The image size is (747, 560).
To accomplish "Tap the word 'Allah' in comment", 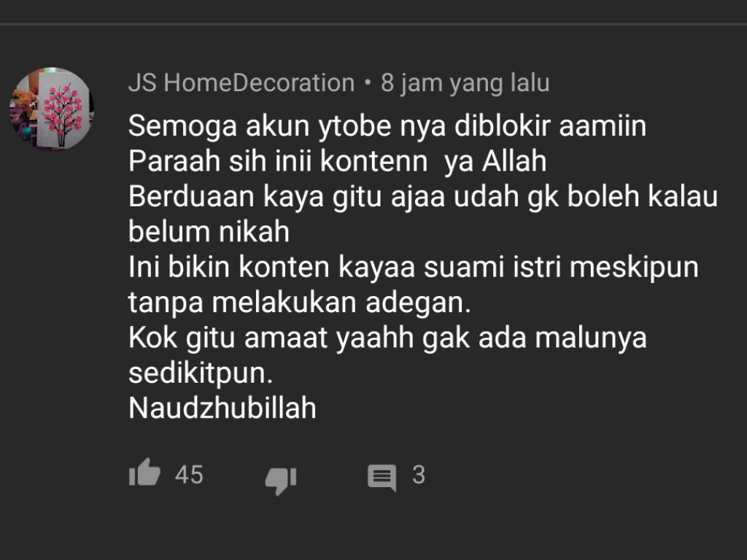I will click(514, 161).
